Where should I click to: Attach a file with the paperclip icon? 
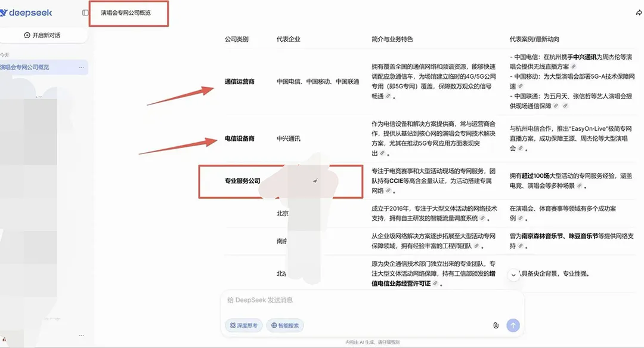point(496,325)
